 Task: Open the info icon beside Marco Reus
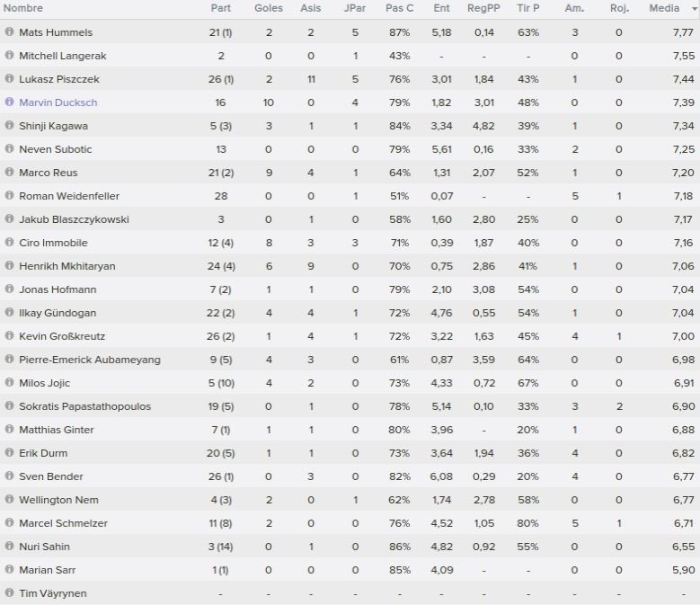[x=9, y=172]
